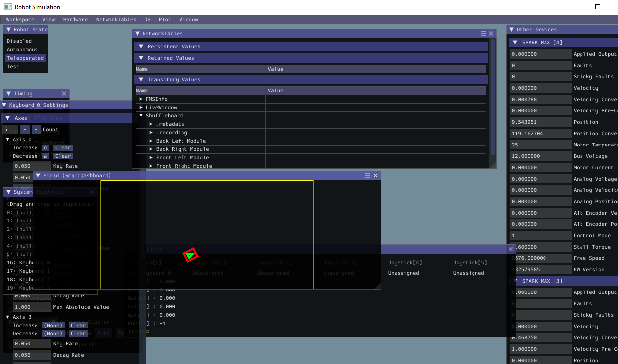Collapse the Timing window triangle
Viewport: 618px width, 364px height.
(9, 94)
